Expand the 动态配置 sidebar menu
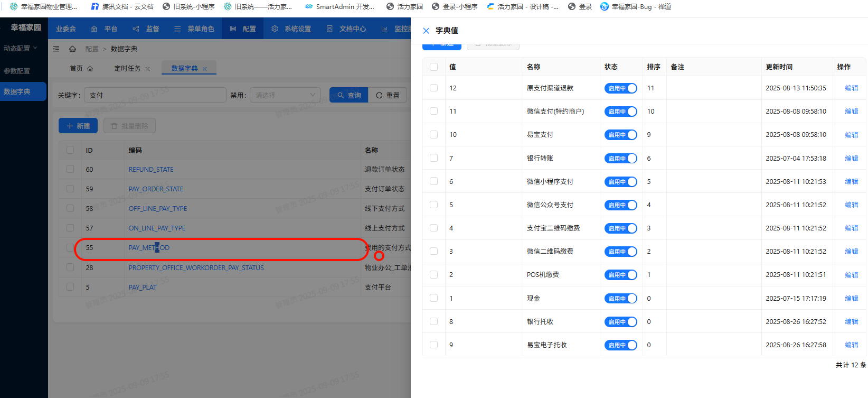 tap(21, 48)
